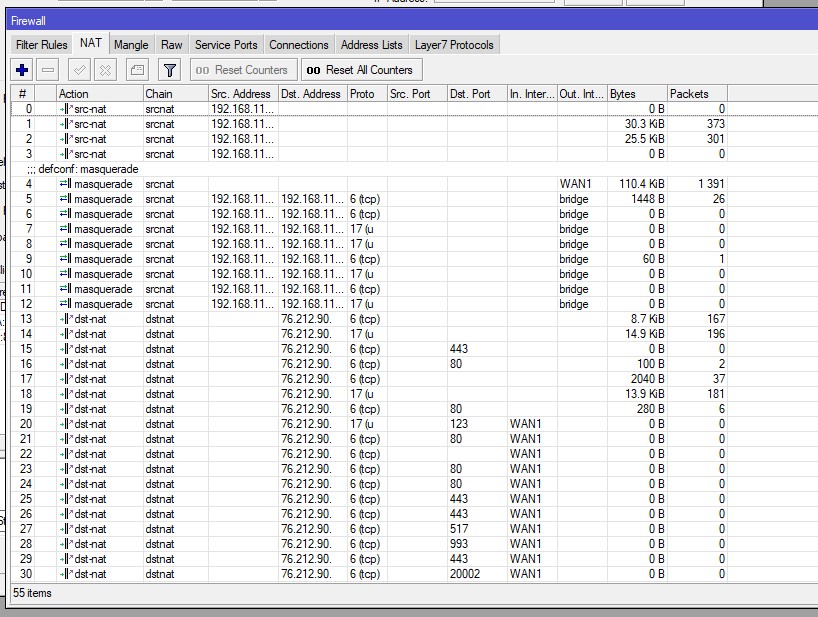
Task: Click Dst. Port 993 in rule 28
Action: 459,544
